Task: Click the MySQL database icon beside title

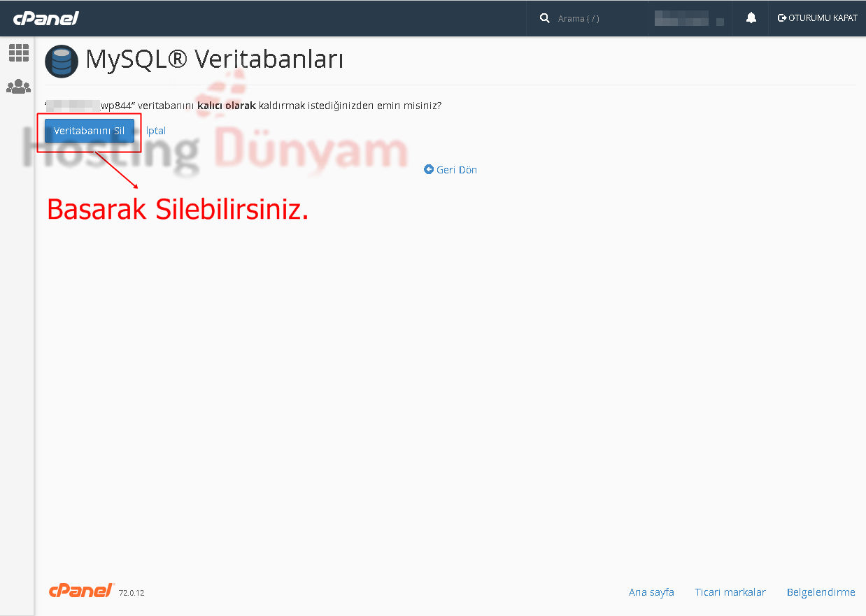Action: pyautogui.click(x=62, y=61)
